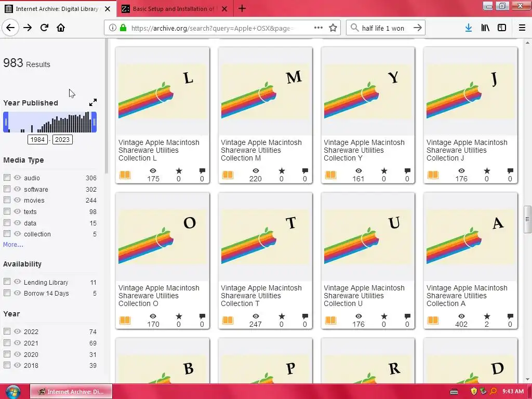Open the Windows Start menu
The width and height of the screenshot is (532, 399).
(x=12, y=392)
